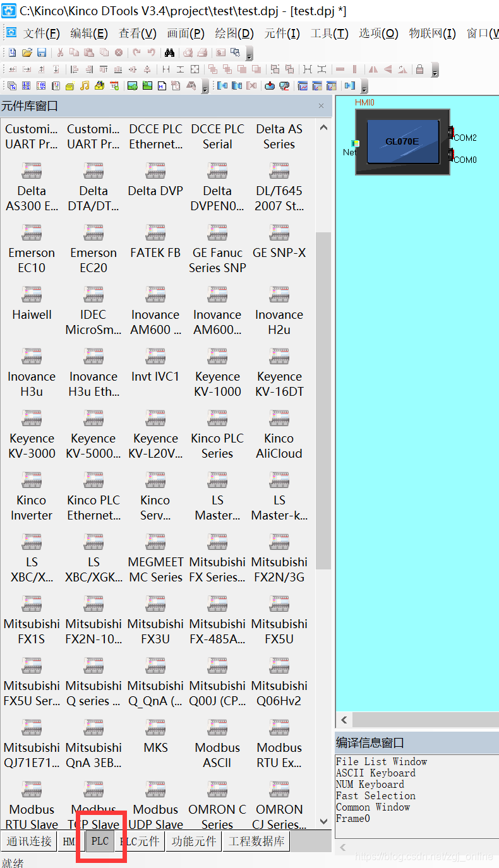
Task: Select 'Frame0' compile message
Action: tap(353, 818)
